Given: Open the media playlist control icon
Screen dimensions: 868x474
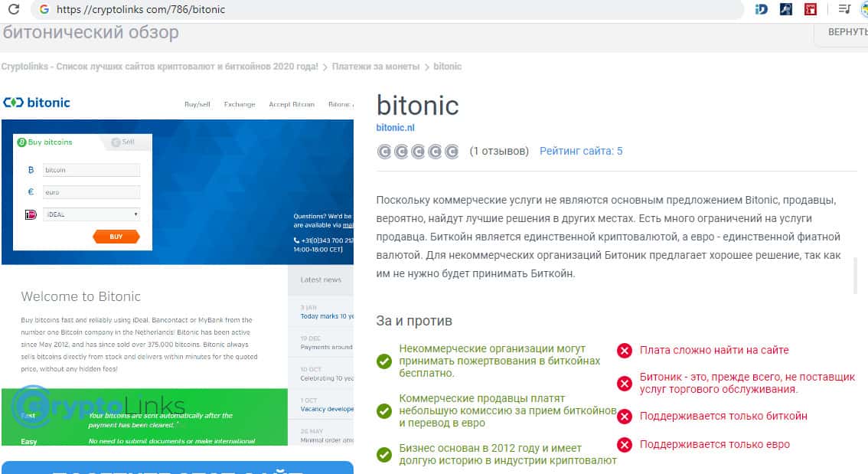Looking at the screenshot, I should pos(844,9).
